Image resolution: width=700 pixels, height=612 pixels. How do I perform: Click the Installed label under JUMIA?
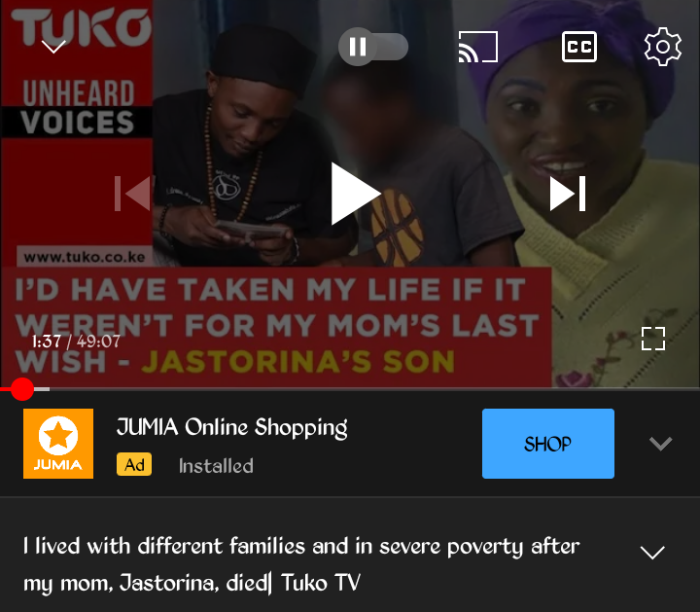tap(216, 466)
